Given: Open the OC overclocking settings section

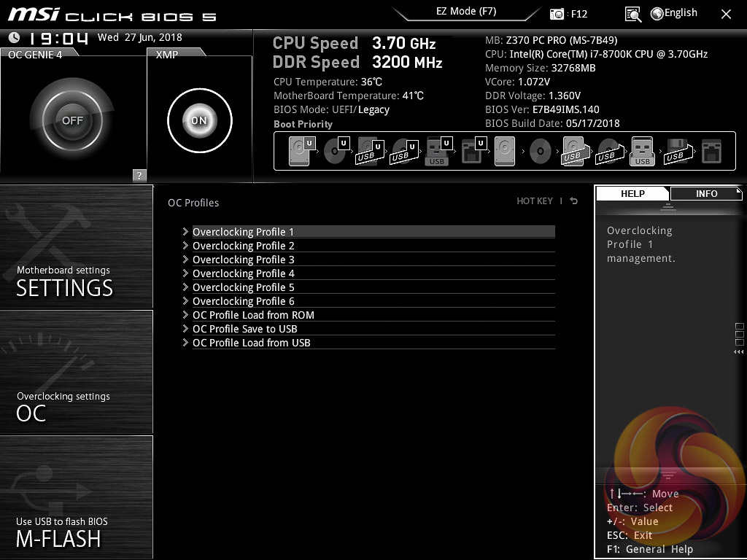Looking at the screenshot, I should [x=76, y=372].
